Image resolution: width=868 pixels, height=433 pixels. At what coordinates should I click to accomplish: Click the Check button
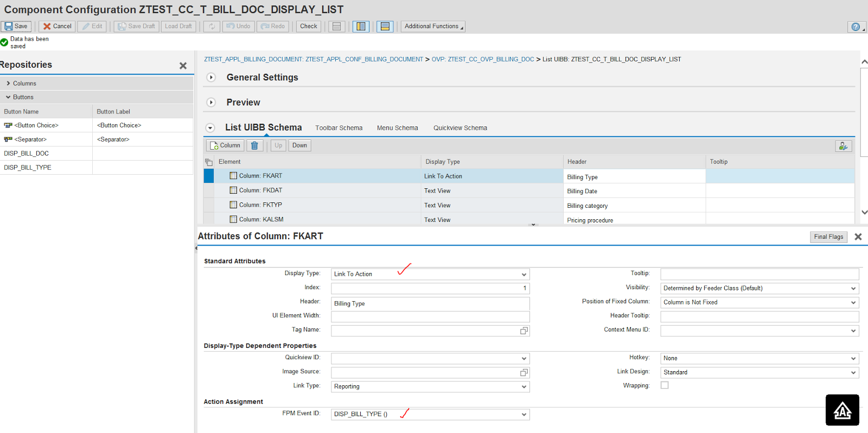click(x=308, y=26)
